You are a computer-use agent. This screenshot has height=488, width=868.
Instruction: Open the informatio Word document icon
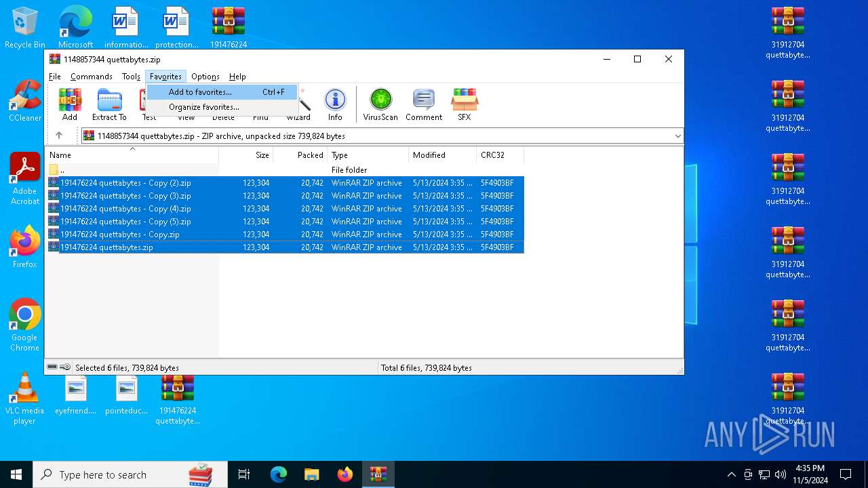[126, 28]
